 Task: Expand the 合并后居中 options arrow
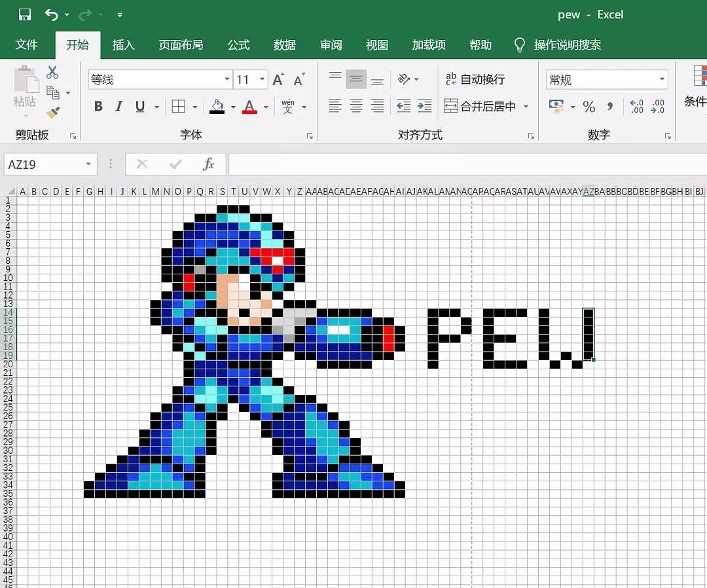(x=526, y=107)
